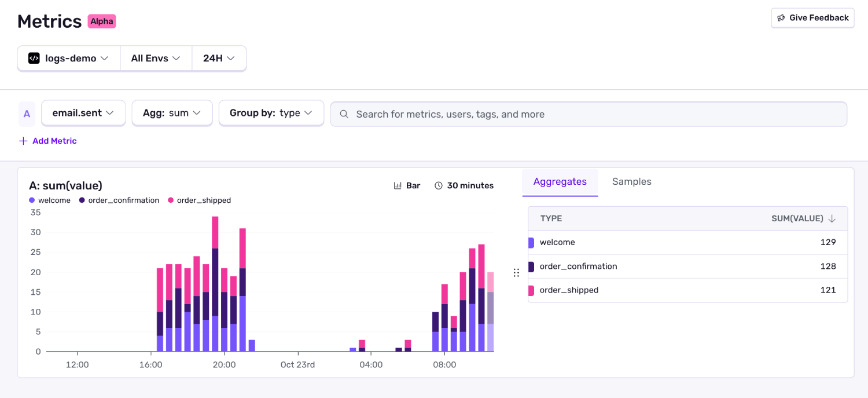The width and height of the screenshot is (868, 398).
Task: Click the megaphone icon on Give Feedback
Action: tap(780, 17)
